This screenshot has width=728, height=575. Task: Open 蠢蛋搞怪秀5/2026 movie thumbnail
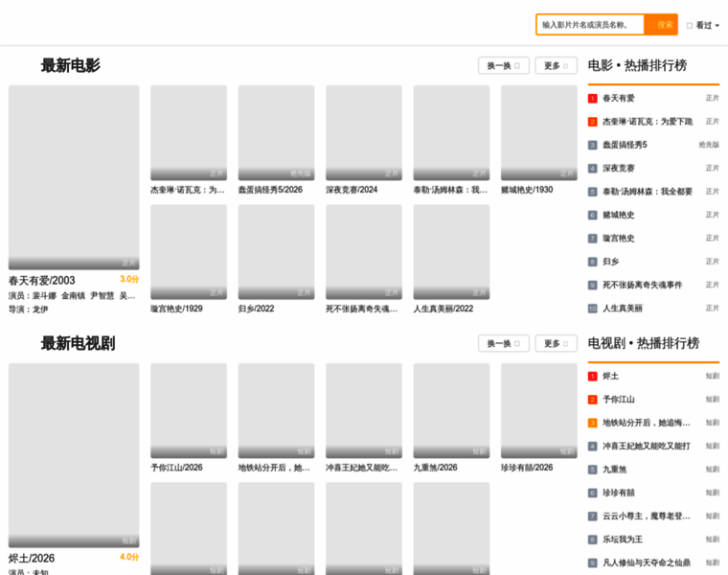click(x=276, y=133)
